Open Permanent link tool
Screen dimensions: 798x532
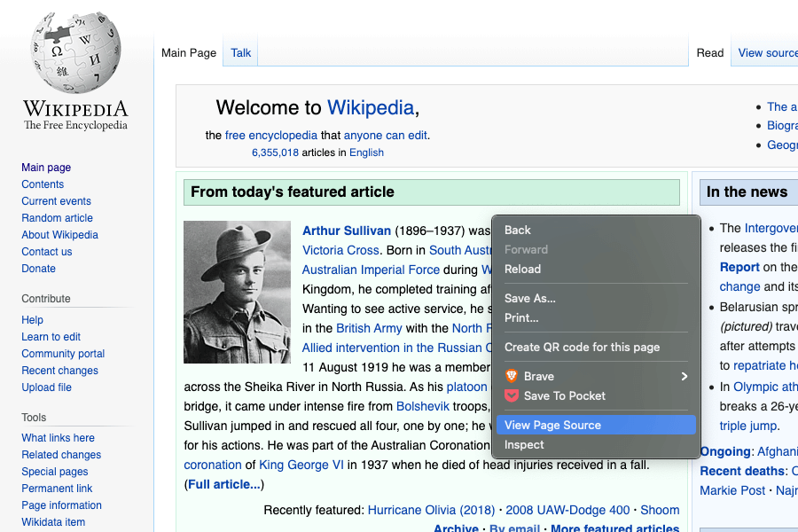tap(57, 489)
